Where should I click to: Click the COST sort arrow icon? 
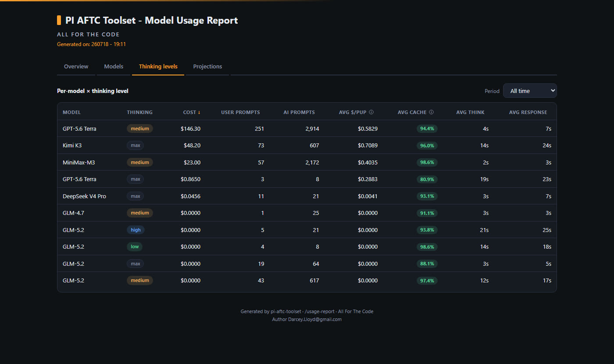(x=199, y=112)
